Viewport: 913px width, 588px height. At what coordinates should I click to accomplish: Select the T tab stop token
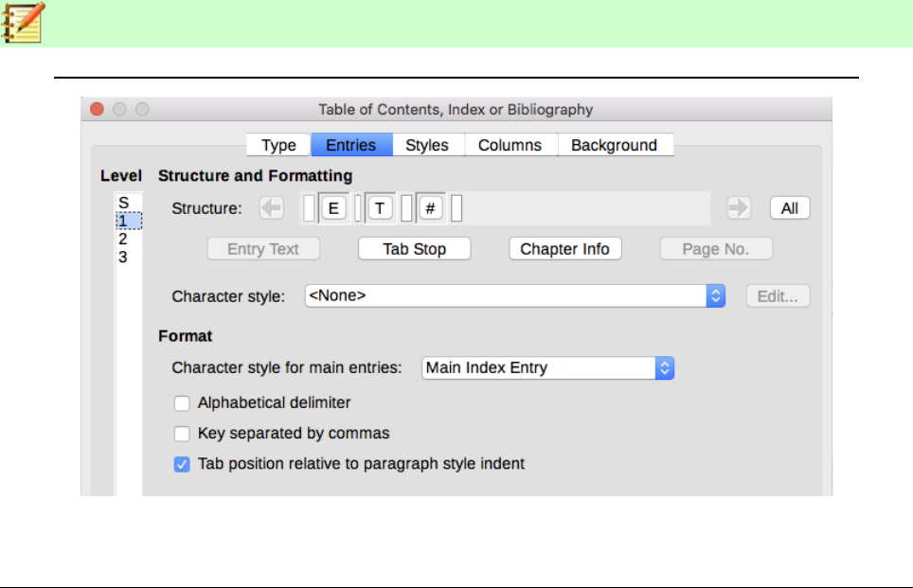pos(380,209)
